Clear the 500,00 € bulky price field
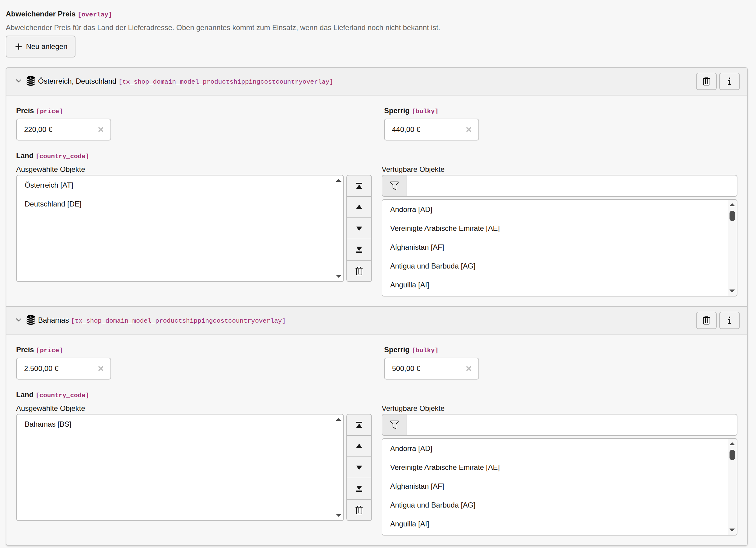 click(x=468, y=369)
